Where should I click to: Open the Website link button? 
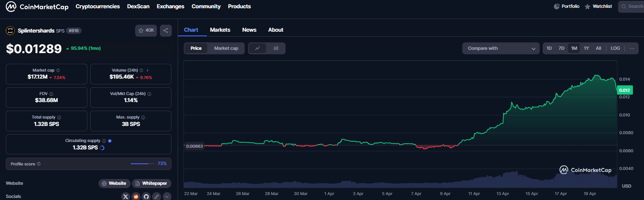115,183
